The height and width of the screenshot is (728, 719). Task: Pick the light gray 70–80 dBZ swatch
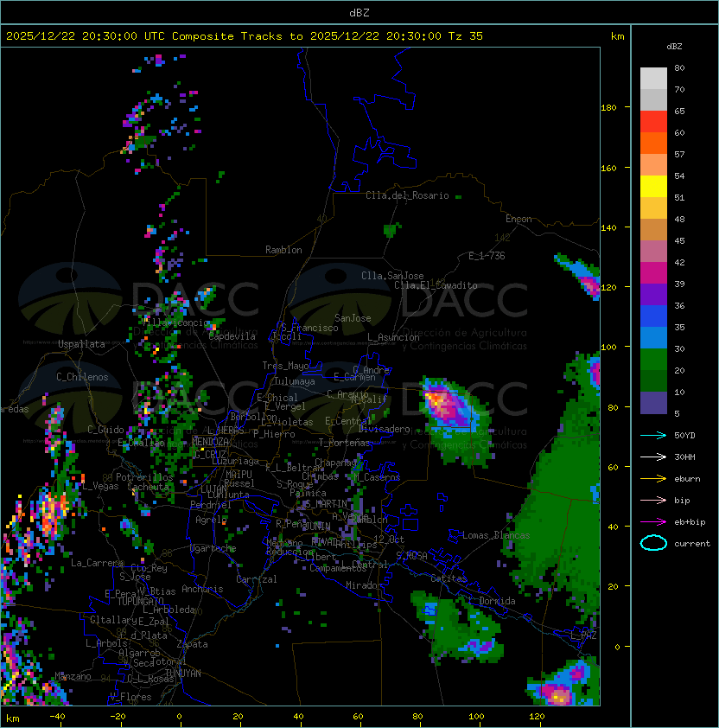(653, 79)
